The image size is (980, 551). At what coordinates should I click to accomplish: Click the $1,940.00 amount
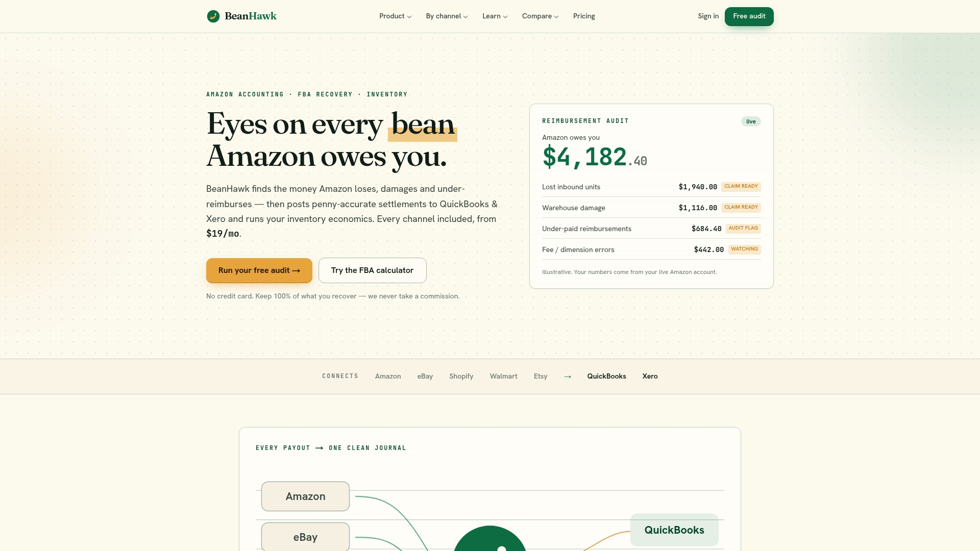click(698, 187)
